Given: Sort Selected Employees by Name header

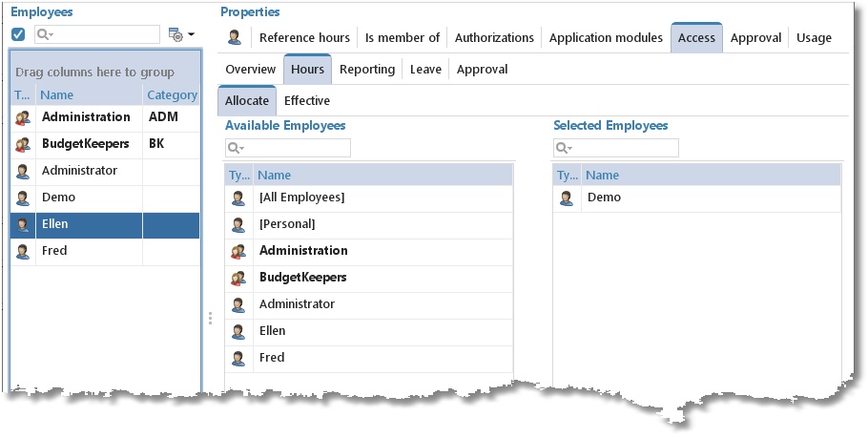Looking at the screenshot, I should coord(711,175).
